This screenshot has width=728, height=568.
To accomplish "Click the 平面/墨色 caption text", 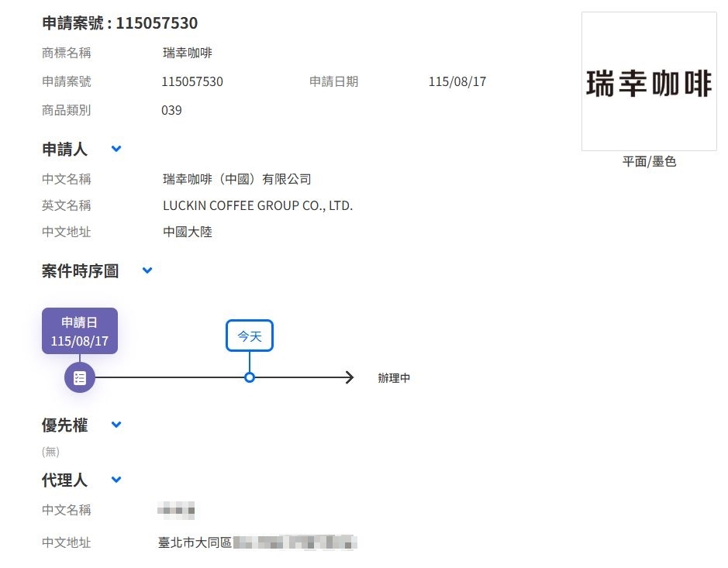I will click(x=649, y=161).
